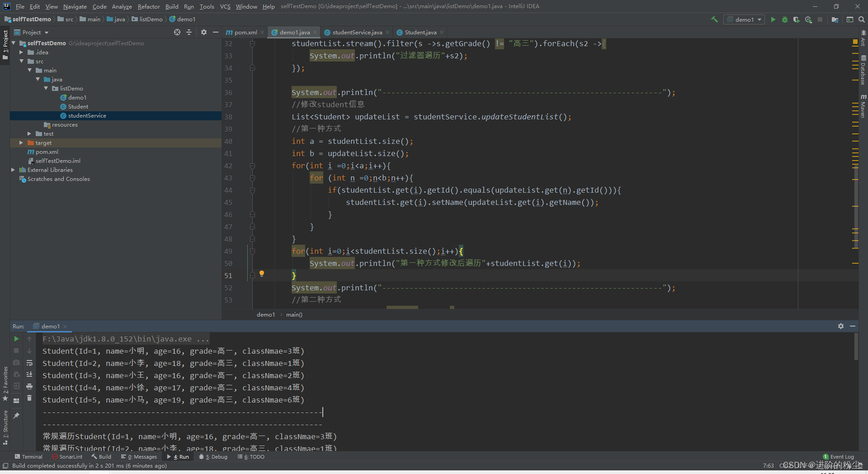Click the profiler run toolbar icon
This screenshot has height=474, width=868.
click(x=808, y=19)
